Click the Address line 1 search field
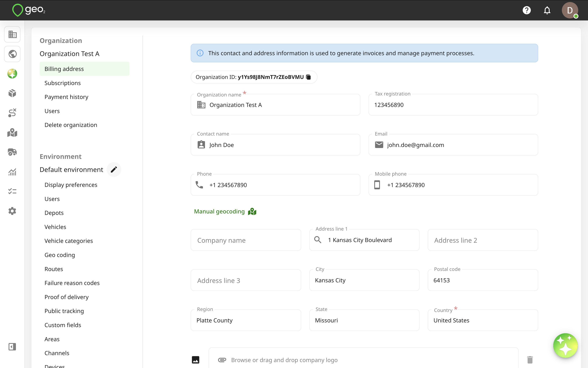The image size is (588, 368). click(x=364, y=240)
